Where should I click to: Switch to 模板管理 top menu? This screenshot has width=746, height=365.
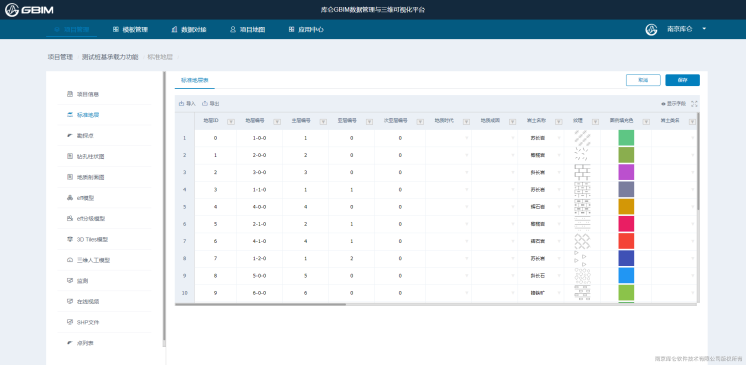point(130,30)
